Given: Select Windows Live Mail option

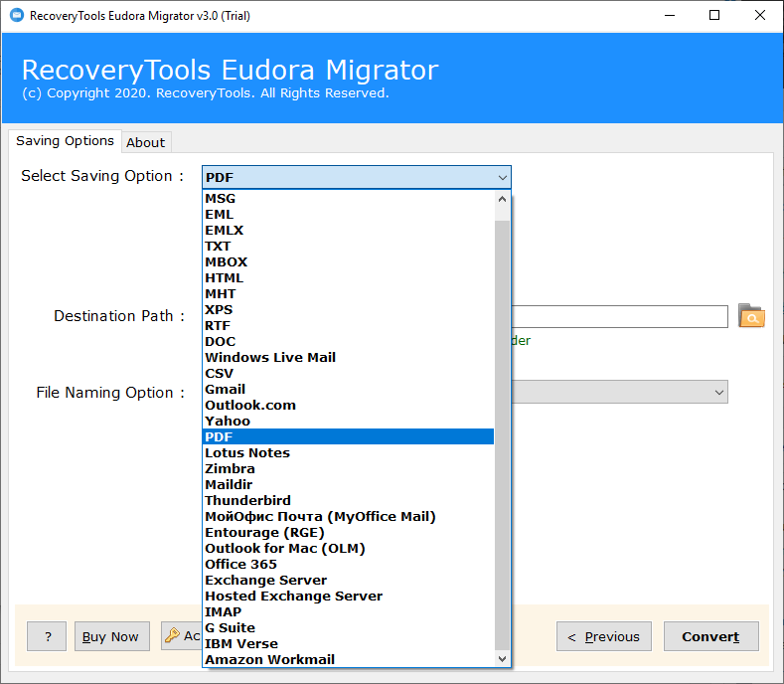Looking at the screenshot, I should (349, 358).
